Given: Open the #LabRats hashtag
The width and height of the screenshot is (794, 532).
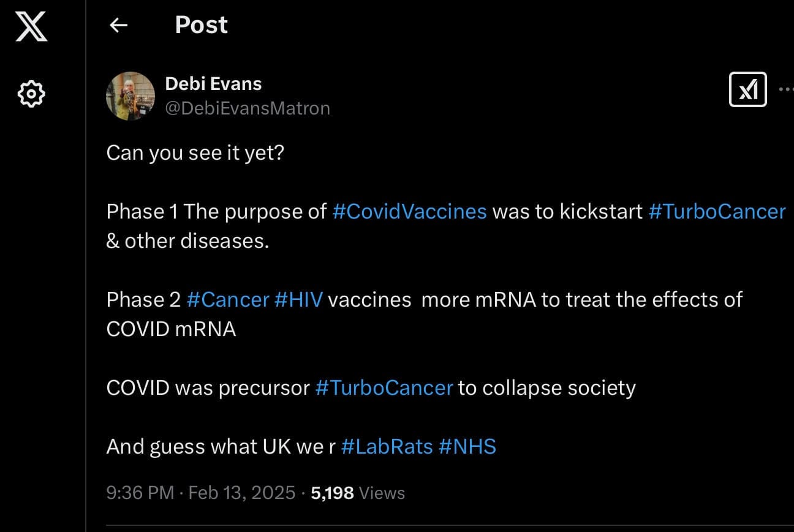Looking at the screenshot, I should point(387,447).
